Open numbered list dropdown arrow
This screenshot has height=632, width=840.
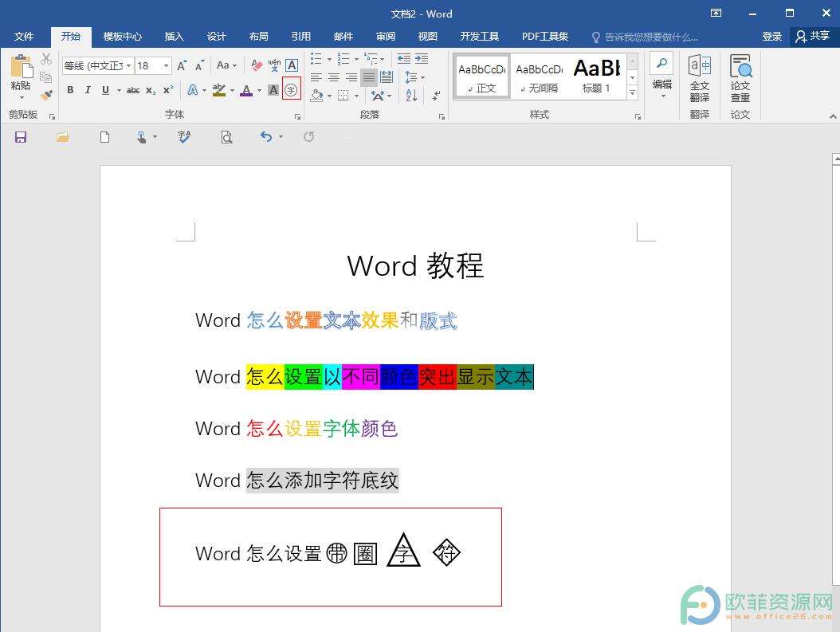356,59
